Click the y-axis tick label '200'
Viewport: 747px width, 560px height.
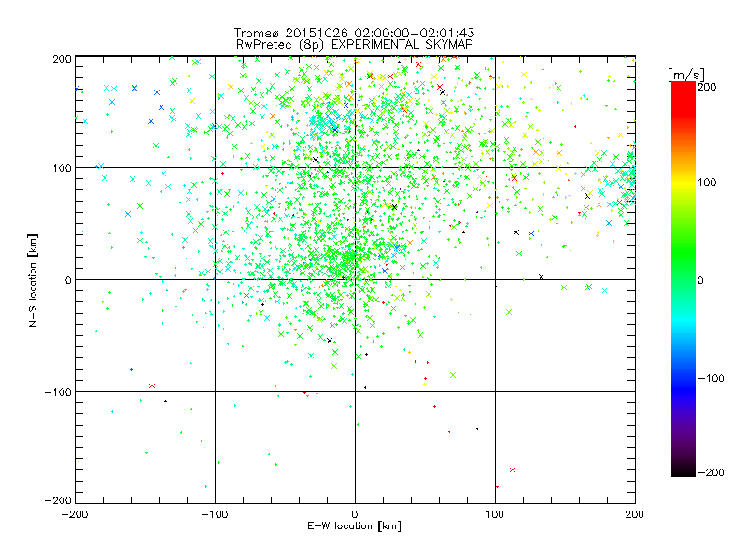coord(62,59)
